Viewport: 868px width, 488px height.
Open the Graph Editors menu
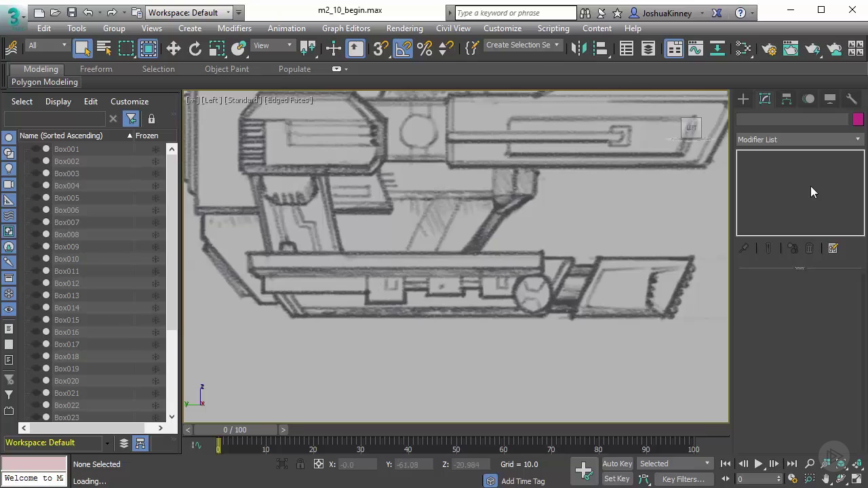click(x=346, y=28)
